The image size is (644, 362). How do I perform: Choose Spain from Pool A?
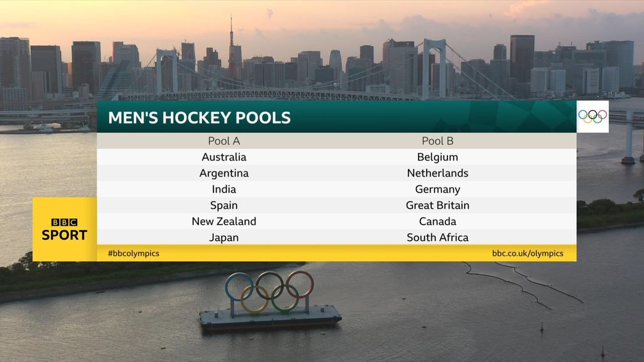coord(224,205)
